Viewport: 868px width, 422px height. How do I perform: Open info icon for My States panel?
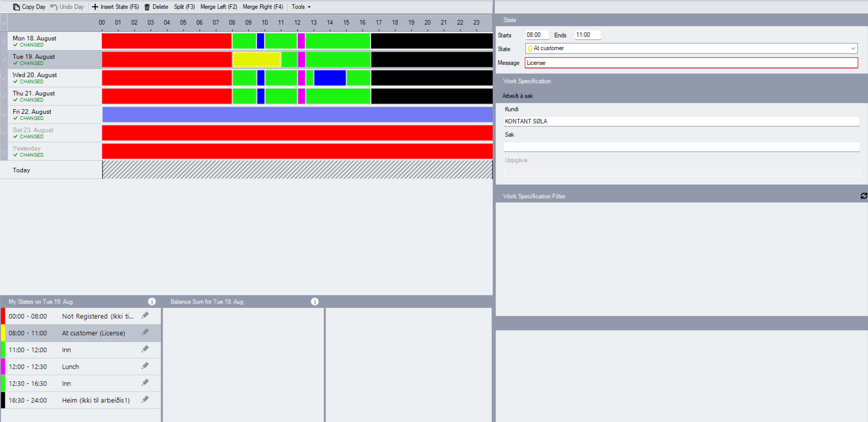pyautogui.click(x=152, y=301)
